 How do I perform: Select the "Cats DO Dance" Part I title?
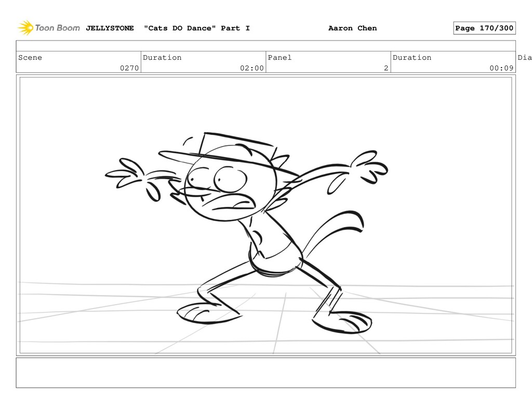[x=197, y=28]
